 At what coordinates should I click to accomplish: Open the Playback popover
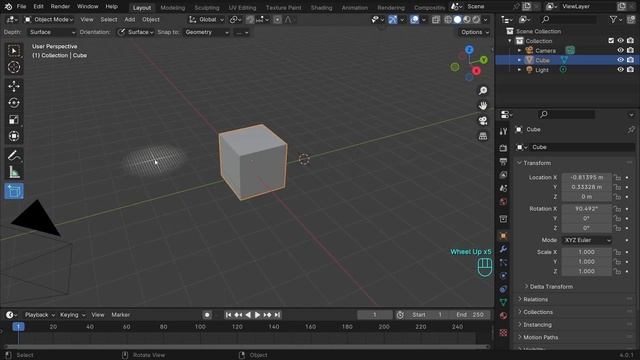(40, 315)
